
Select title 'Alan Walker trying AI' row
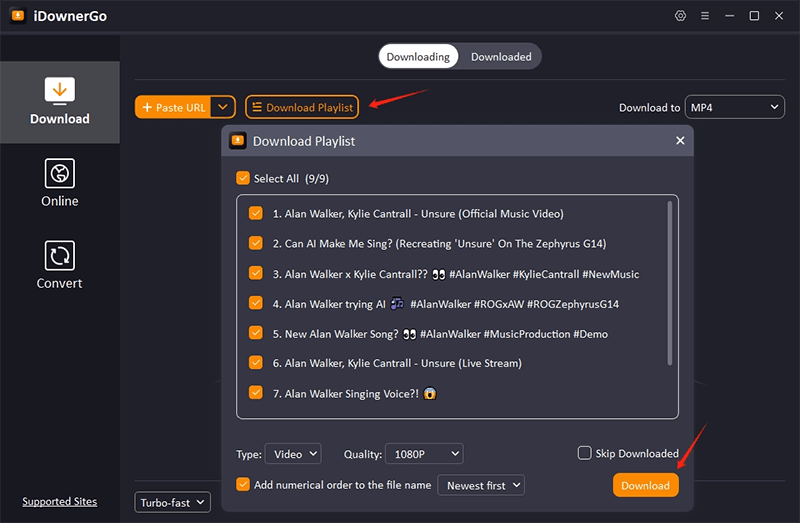(x=445, y=304)
